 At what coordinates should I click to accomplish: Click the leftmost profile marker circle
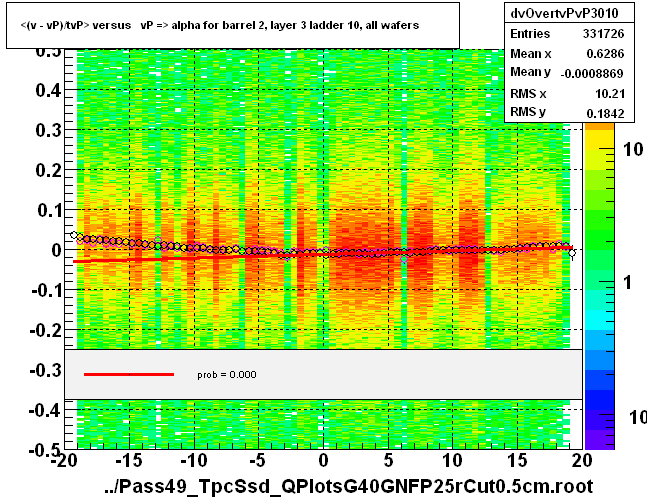pos(74,235)
